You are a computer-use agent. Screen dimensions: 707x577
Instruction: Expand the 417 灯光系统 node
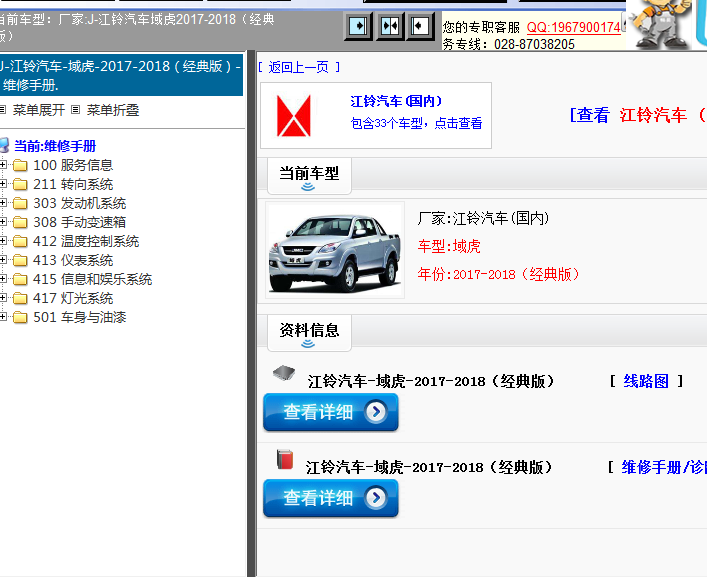pos(3,298)
